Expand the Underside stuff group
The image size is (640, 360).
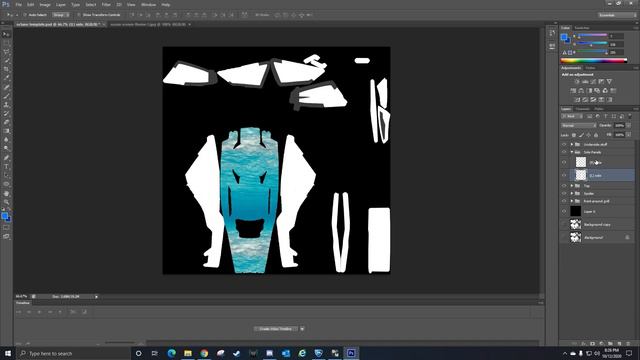tap(571, 144)
